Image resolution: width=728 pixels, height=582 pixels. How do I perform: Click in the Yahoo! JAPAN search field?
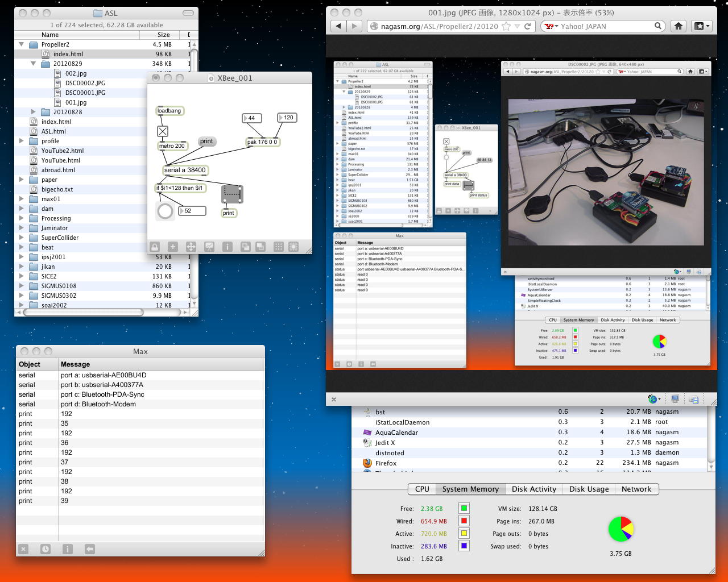tap(606, 26)
